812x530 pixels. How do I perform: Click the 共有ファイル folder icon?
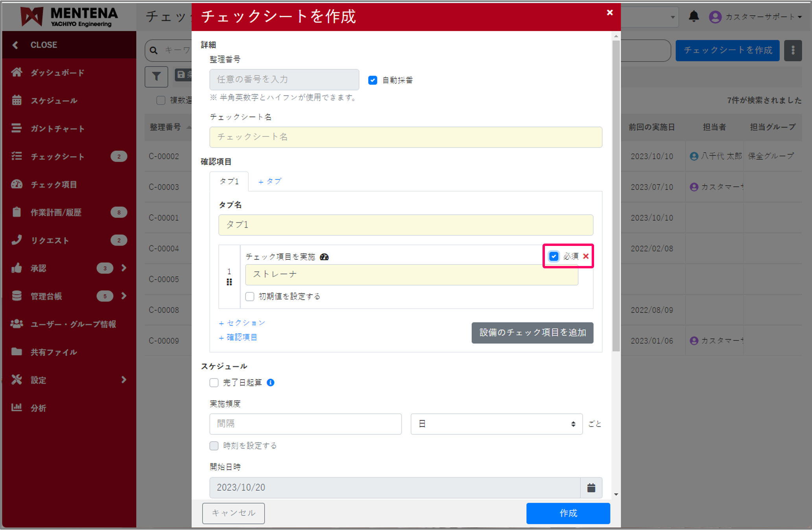point(17,352)
